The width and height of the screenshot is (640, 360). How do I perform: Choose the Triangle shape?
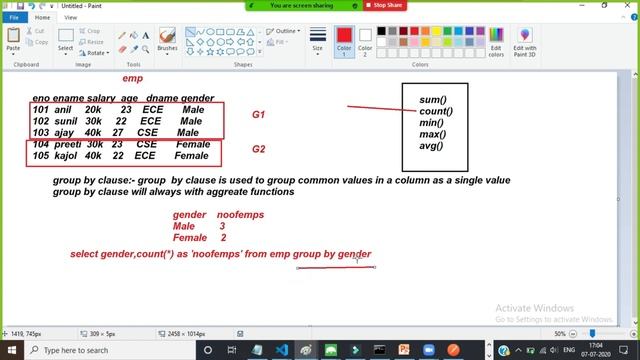point(250,32)
